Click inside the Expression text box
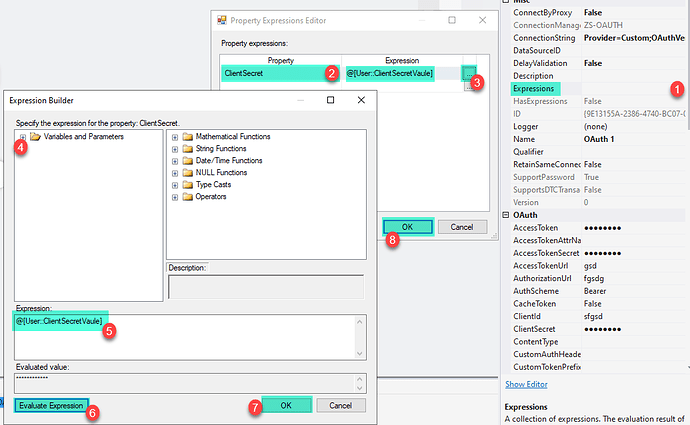690x425 pixels. point(190,340)
